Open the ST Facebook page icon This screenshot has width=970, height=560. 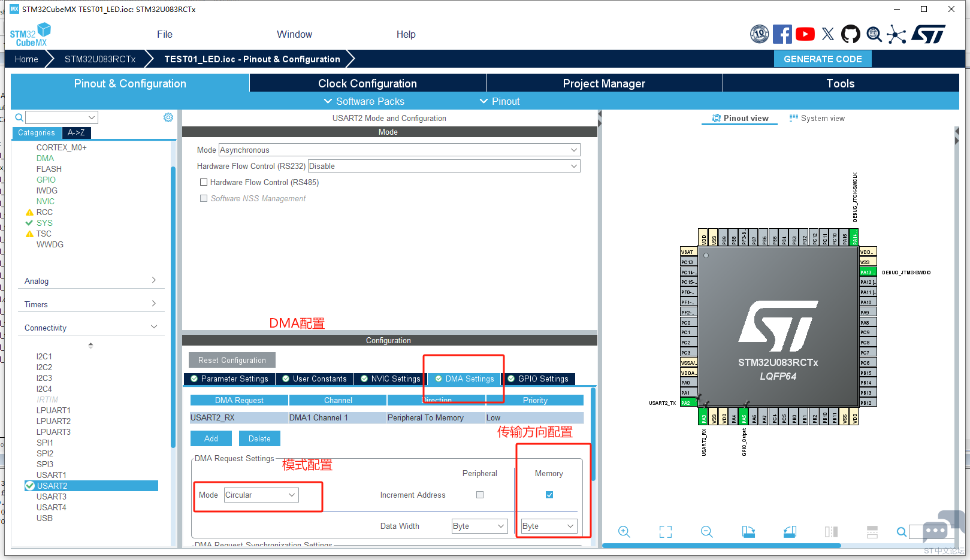(x=782, y=34)
